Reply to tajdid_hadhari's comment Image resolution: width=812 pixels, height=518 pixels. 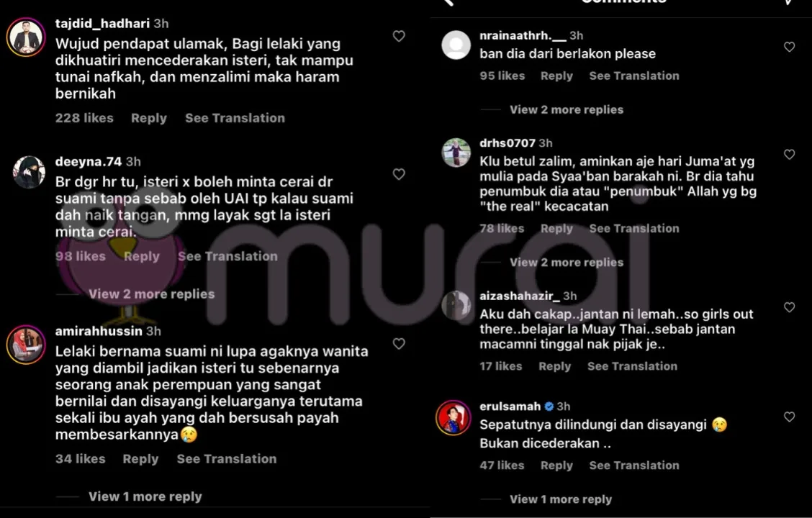[148, 118]
